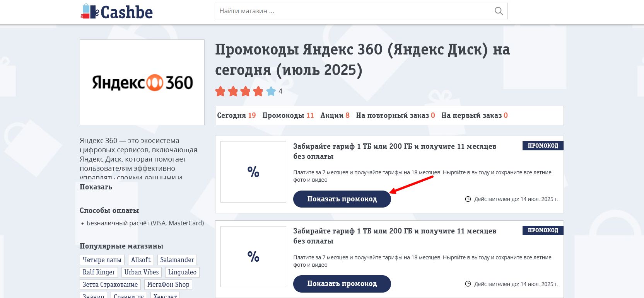This screenshot has width=644, height=298.
Task: Click the first coupon's expiry clock icon
Action: point(468,199)
